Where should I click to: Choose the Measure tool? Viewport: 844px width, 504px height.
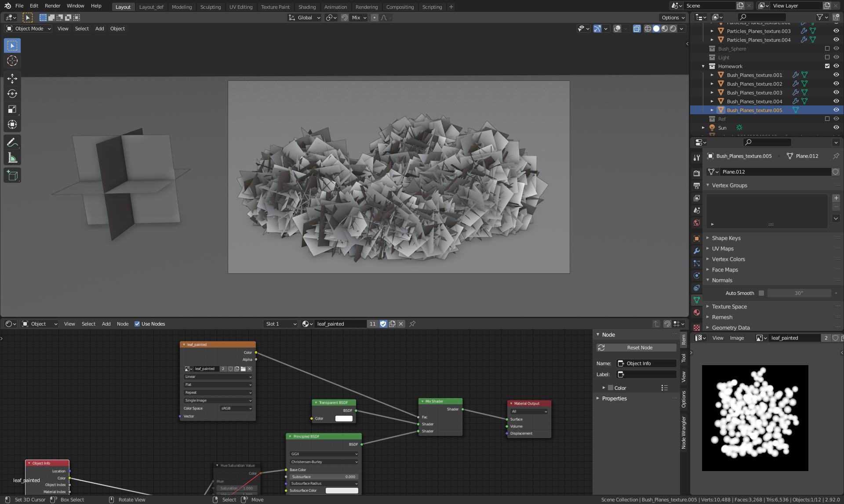point(12,158)
